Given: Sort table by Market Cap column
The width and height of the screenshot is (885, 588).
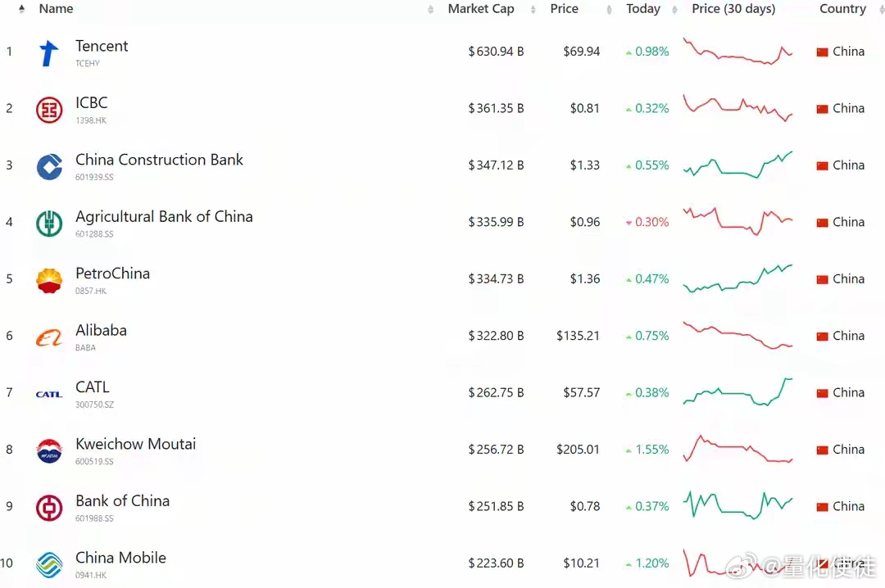Looking at the screenshot, I should [481, 9].
